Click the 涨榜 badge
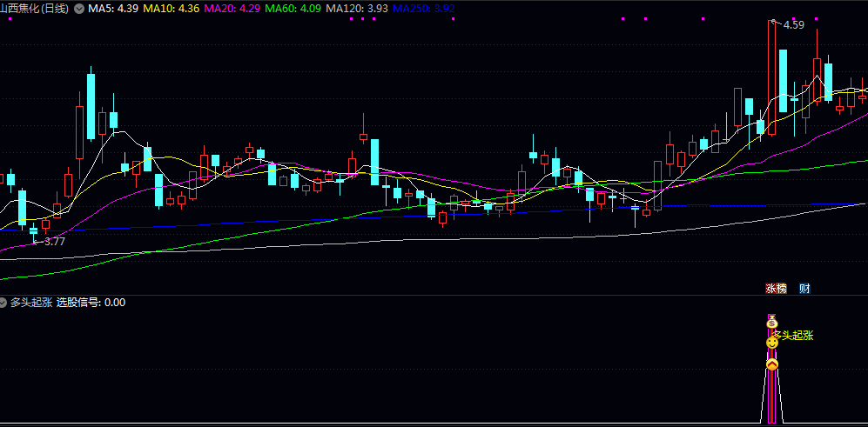This screenshot has width=868, height=427. tap(775, 289)
